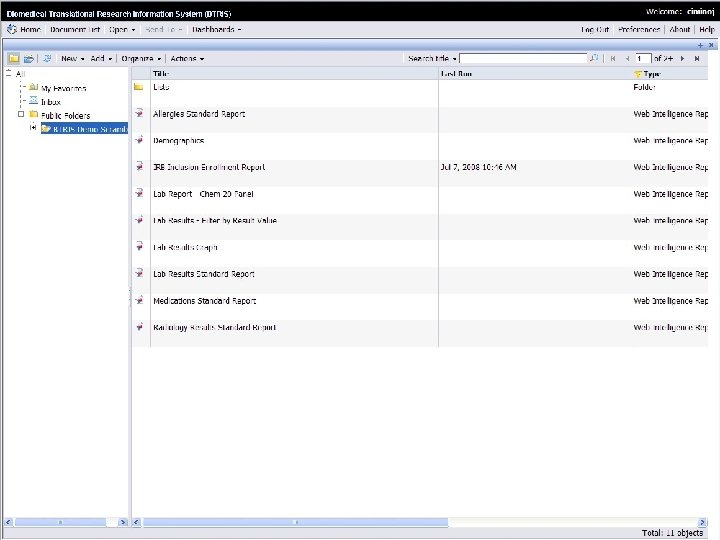
Task: Click Medications Standard Report title
Action: point(204,301)
